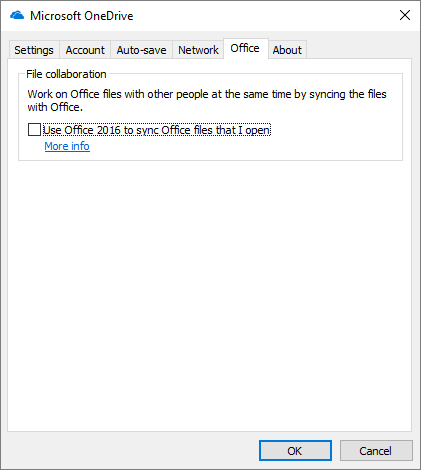Click the blank title bar area beside the title

coord(263,15)
